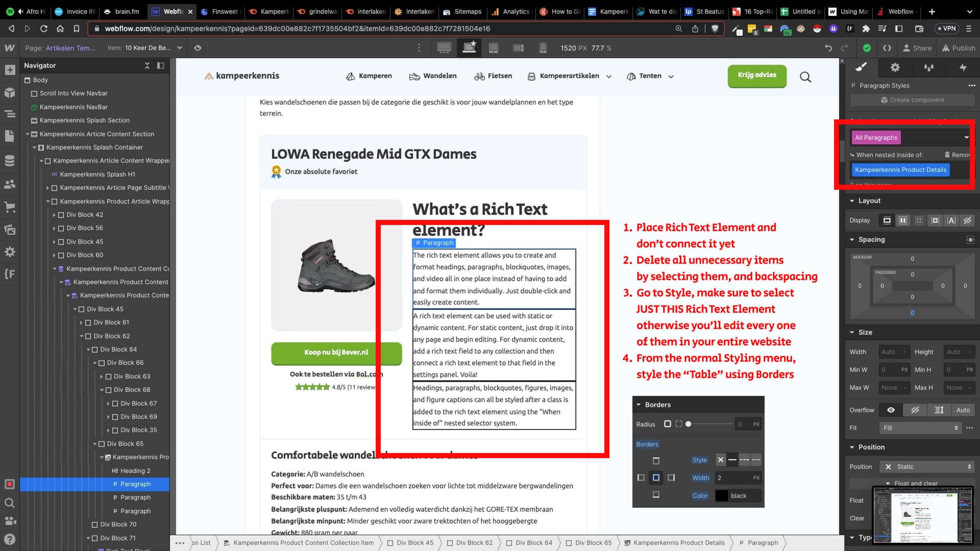Set overflow to Hidden
980x551 pixels.
point(915,410)
